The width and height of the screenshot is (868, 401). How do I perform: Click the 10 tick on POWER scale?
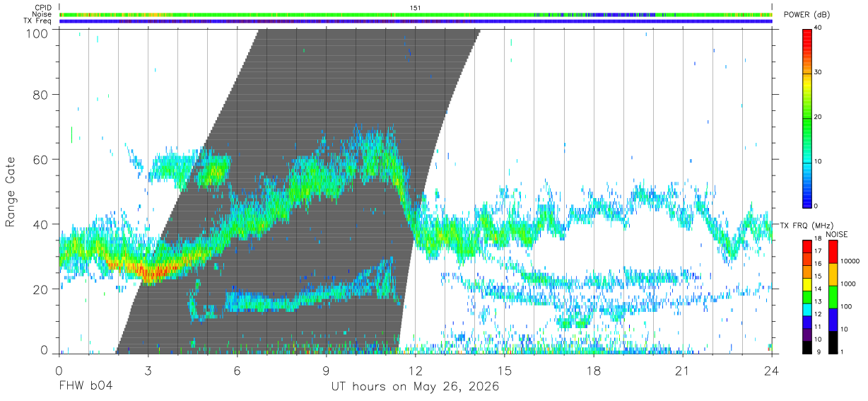816,162
